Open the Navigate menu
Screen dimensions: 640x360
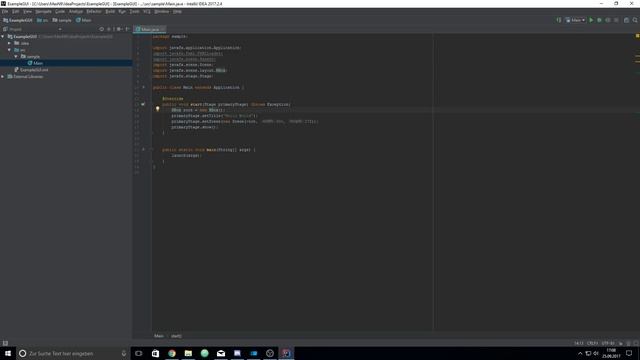point(43,11)
